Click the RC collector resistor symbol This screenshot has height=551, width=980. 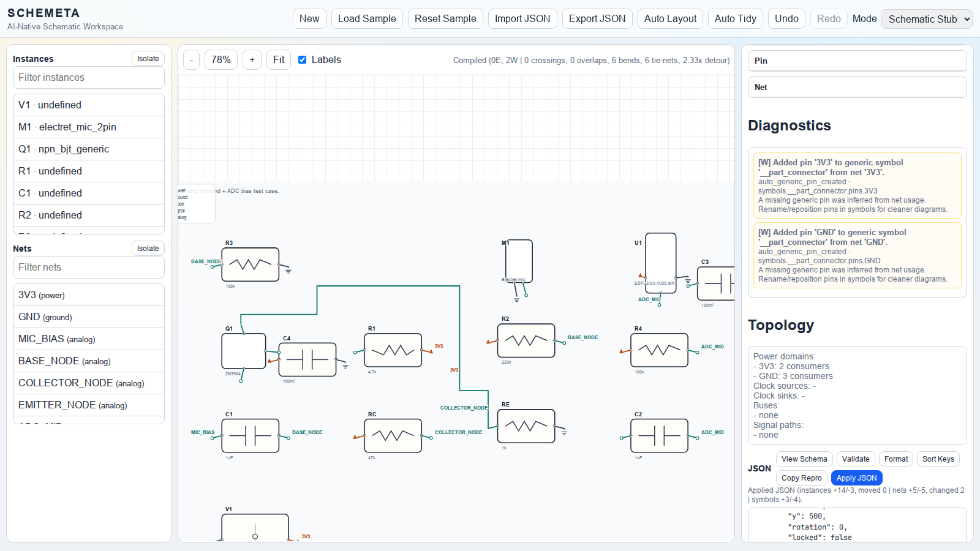point(393,435)
